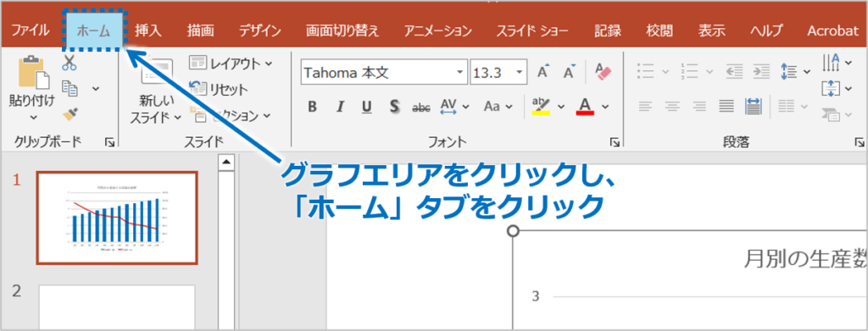Expand the copy options arrow

click(x=95, y=88)
